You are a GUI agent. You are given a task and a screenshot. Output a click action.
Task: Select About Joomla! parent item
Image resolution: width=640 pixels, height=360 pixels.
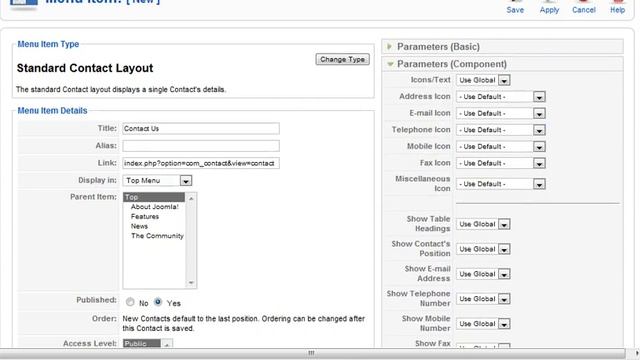point(155,207)
